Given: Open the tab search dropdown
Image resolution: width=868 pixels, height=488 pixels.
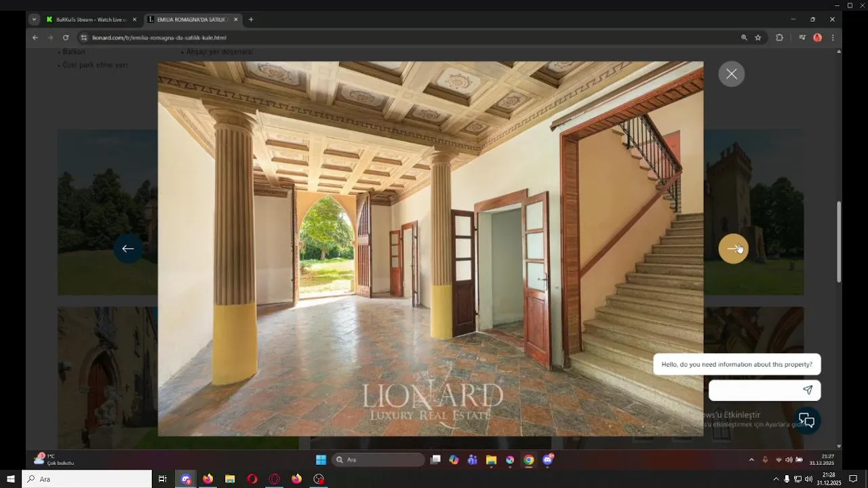Looking at the screenshot, I should [x=34, y=20].
